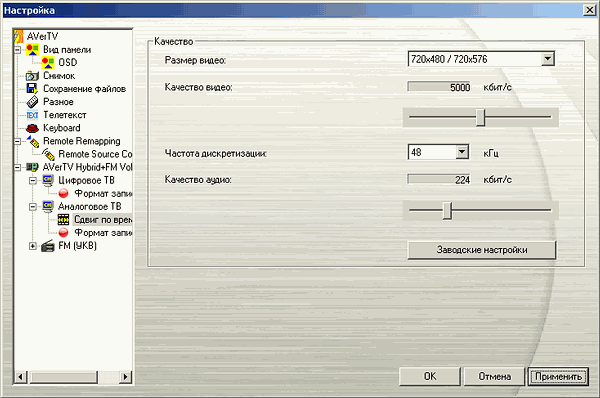The height and width of the screenshot is (398, 600).
Task: Click the red icon under Аналоговое ТВ
Action: [64, 233]
